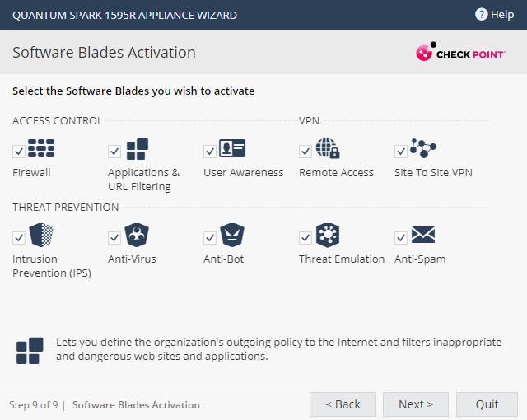
Task: Disable the User Awareness checkbox
Action: 210,152
